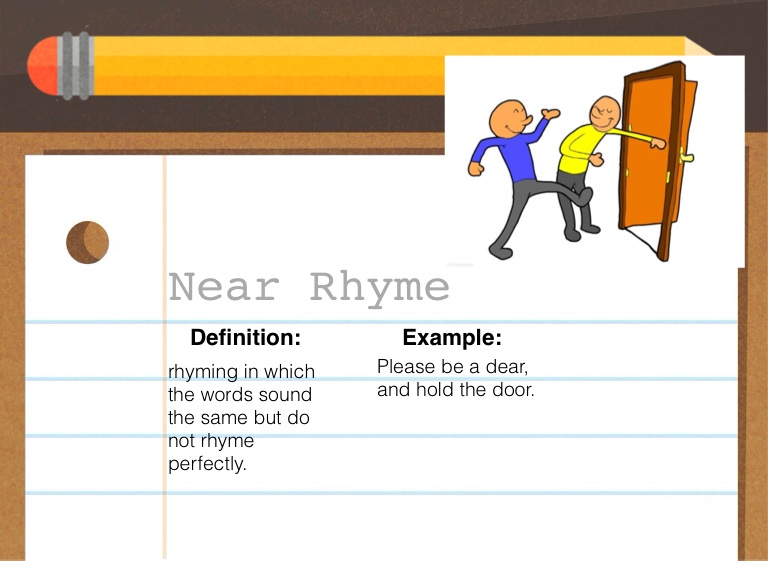
Task: Click the word 'perfectly.' in the definition
Action: coord(207,464)
